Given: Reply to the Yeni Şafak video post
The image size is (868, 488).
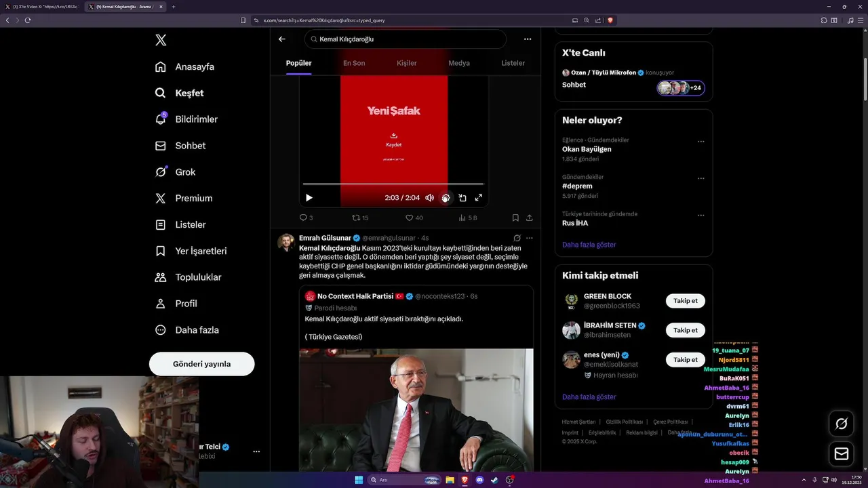Looking at the screenshot, I should (306, 218).
